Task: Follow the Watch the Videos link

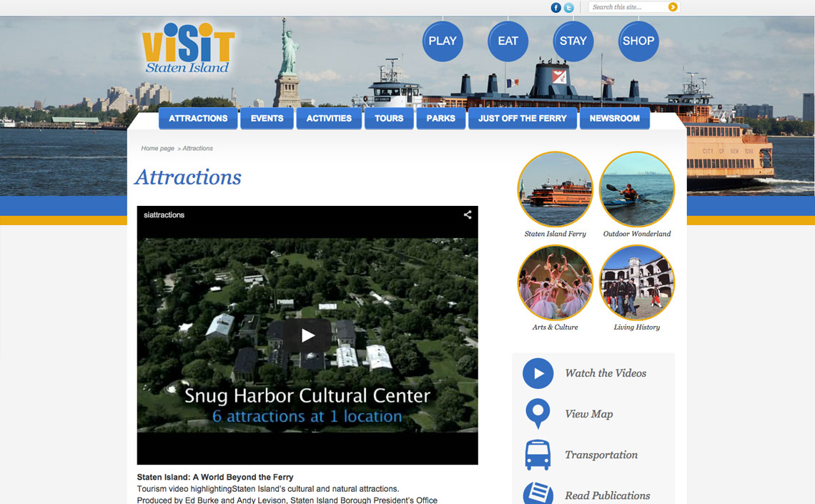Action: click(x=606, y=373)
